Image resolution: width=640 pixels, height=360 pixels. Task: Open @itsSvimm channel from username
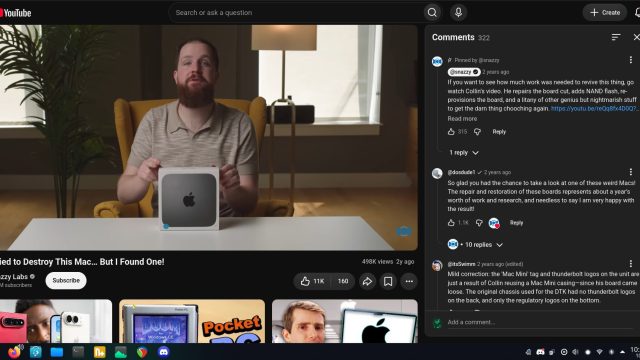coord(461,264)
